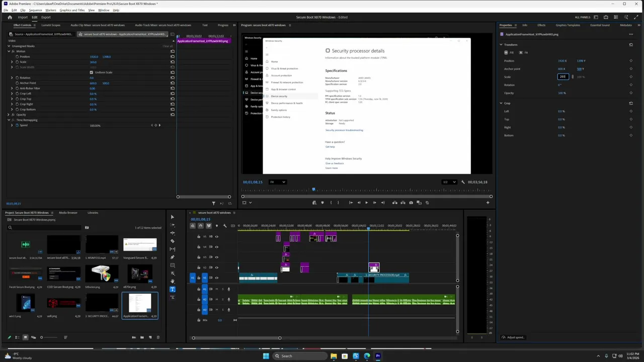This screenshot has height=362, width=644.
Task: Add a marker in timeline header
Action: [x=217, y=226]
